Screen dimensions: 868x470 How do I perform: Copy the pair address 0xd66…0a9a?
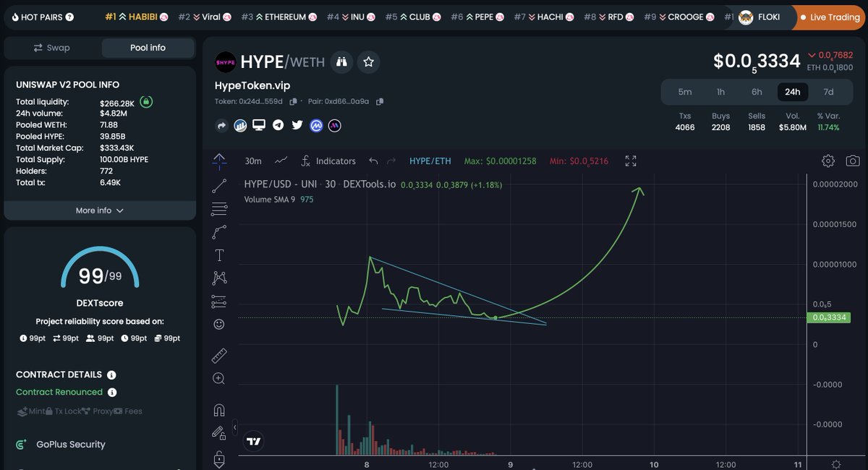point(380,102)
